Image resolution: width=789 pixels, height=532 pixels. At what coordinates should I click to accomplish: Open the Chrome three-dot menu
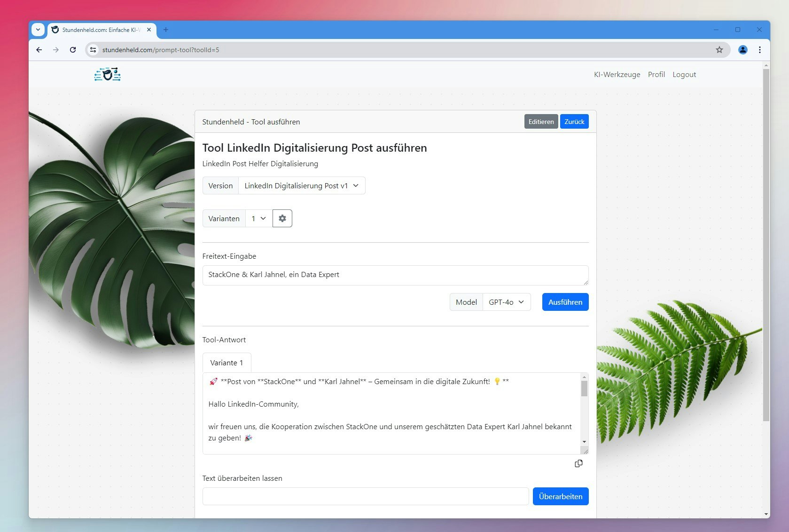pyautogui.click(x=759, y=50)
